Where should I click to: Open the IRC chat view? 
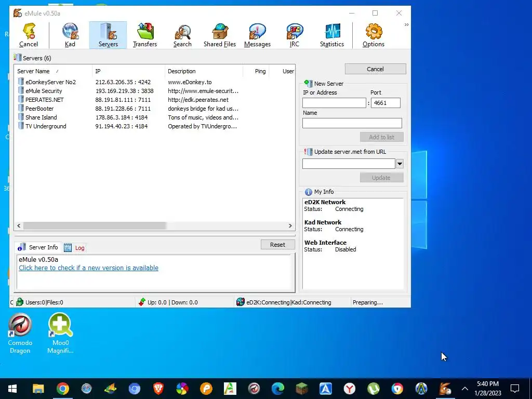click(294, 35)
